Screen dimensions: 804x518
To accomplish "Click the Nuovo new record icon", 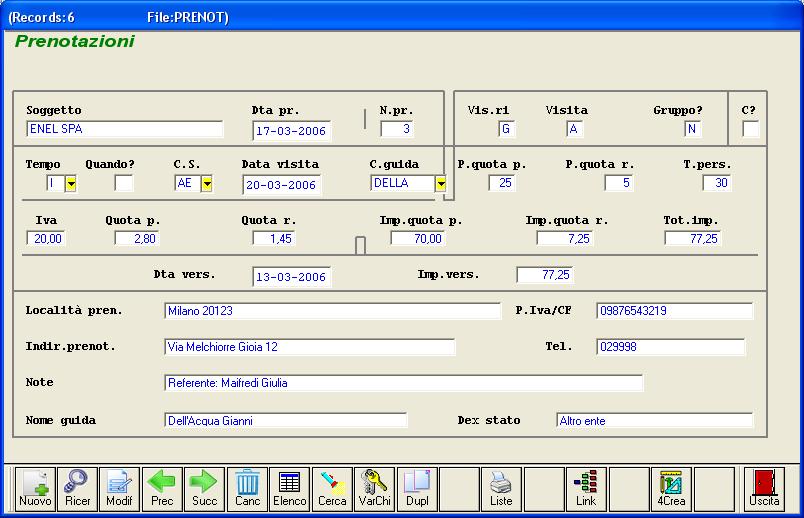I will click(x=35, y=488).
